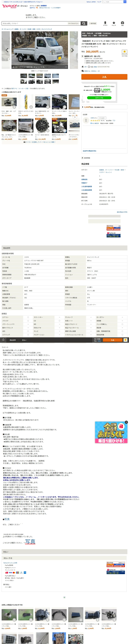Open the ＋条件指定 search conditions
This screenshot has height=644, width=129.
[93, 23]
